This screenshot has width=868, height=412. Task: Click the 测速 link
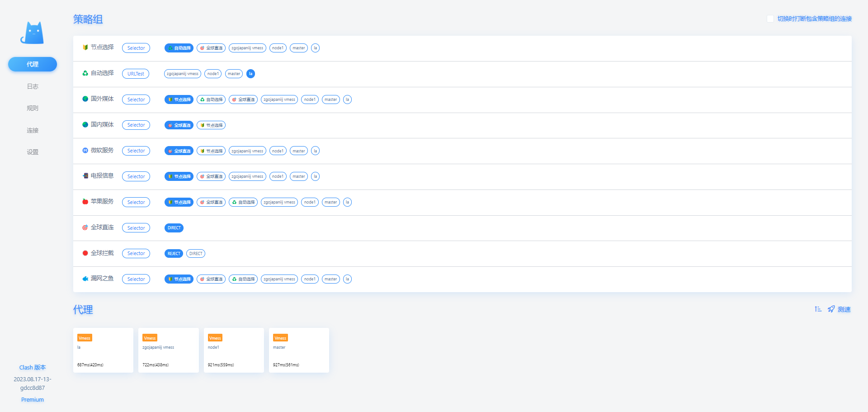843,309
